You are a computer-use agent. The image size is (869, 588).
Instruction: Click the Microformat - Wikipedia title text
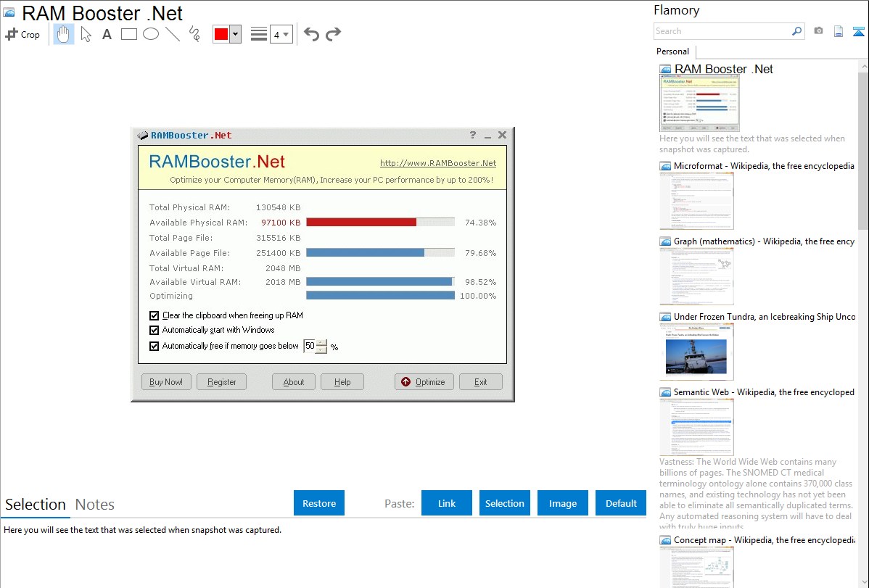(764, 166)
